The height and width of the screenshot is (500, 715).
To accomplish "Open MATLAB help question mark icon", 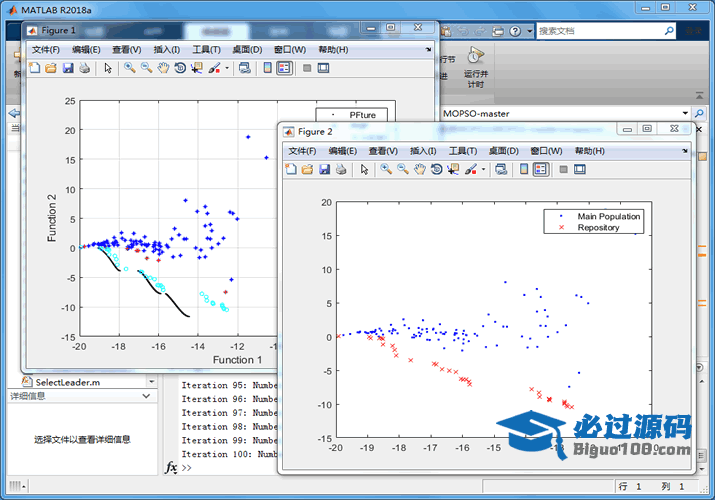I will (x=515, y=31).
